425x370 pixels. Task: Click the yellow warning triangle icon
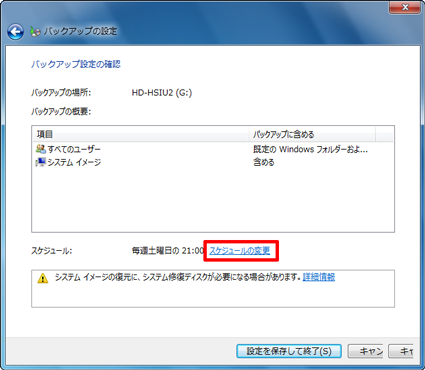click(43, 278)
